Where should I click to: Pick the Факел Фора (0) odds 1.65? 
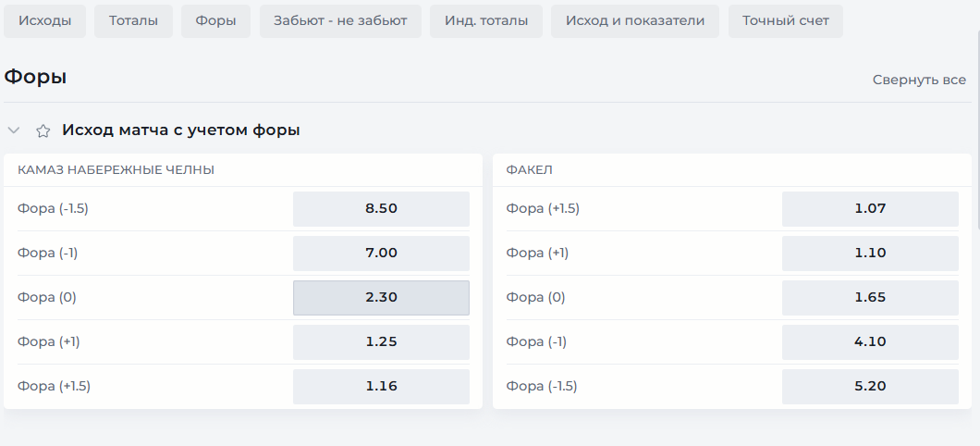pos(870,298)
